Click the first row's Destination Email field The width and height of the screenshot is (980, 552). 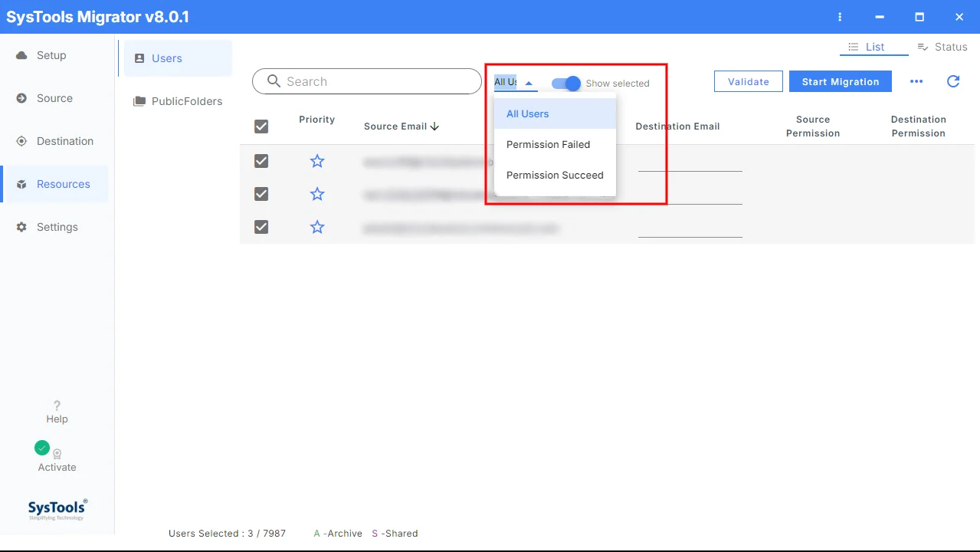[x=690, y=162]
